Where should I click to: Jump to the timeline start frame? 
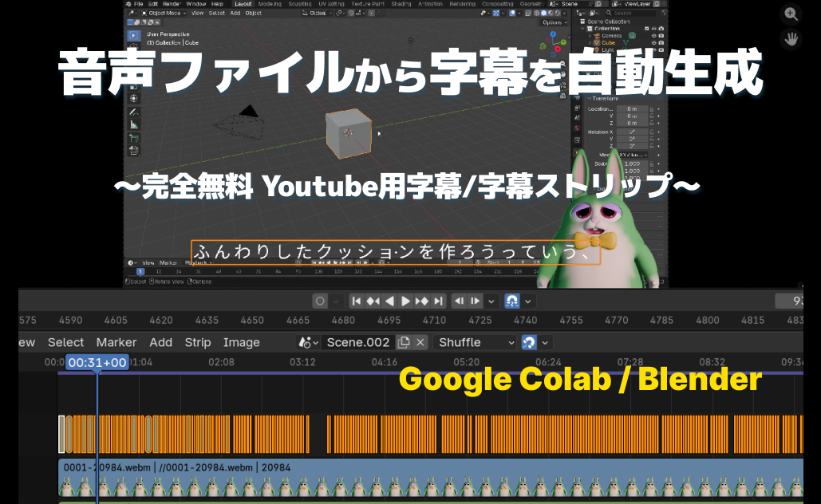point(357,301)
